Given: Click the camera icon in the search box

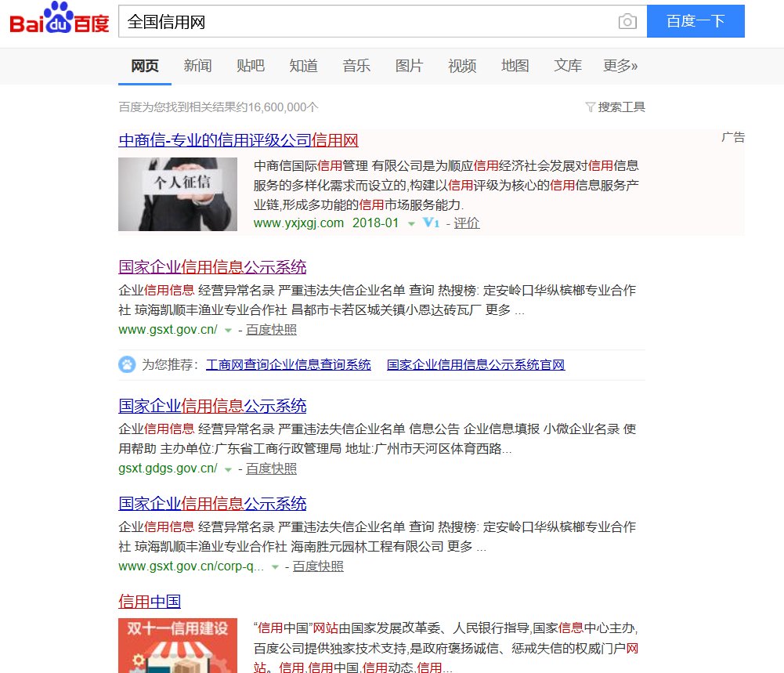Looking at the screenshot, I should (x=627, y=21).
